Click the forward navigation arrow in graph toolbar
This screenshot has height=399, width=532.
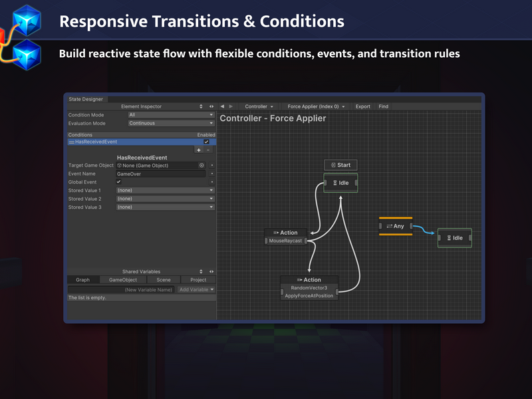pos(231,106)
